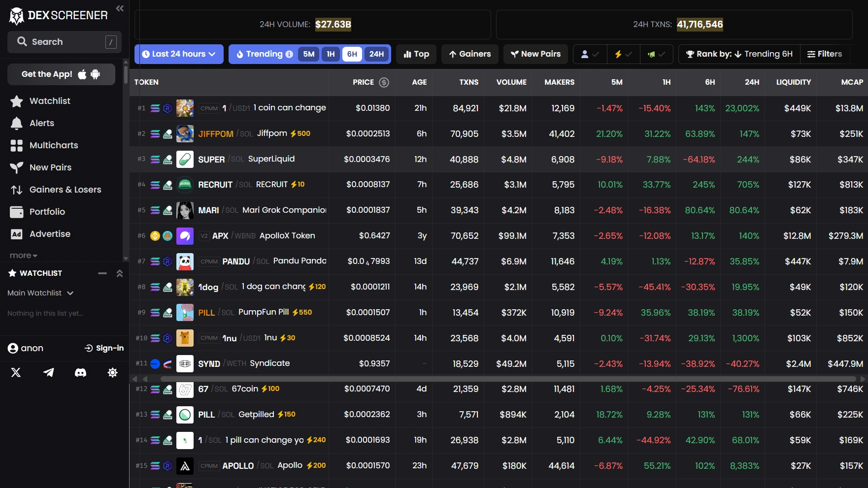
Task: Click the sidebar vertical scrollbar
Action: pos(126,75)
